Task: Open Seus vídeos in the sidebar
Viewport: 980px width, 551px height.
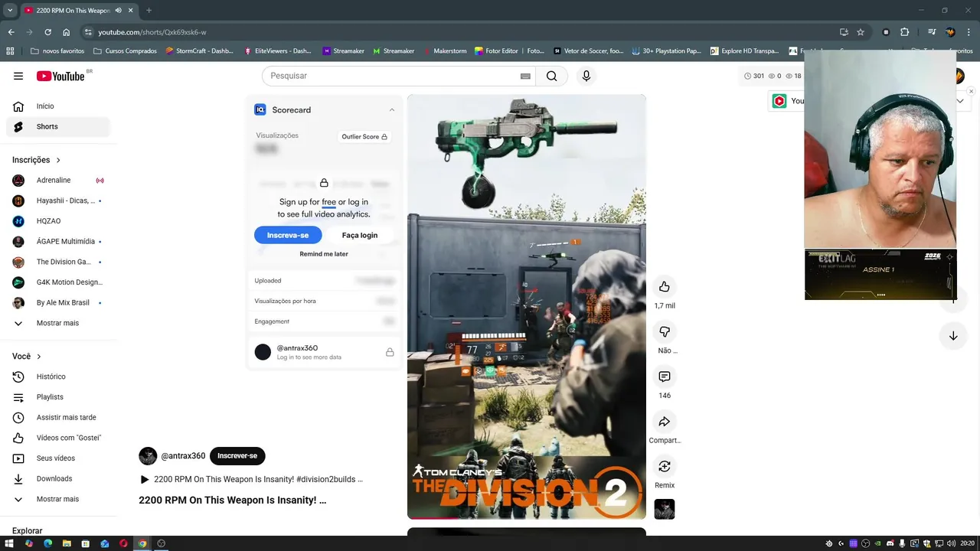Action: (x=58, y=458)
